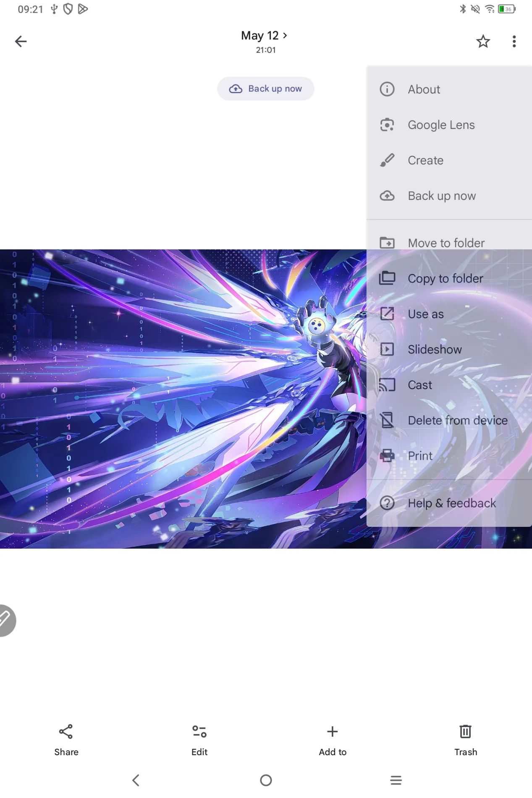Tap the muted sound status icon
The height and width of the screenshot is (798, 532).
click(x=475, y=9)
